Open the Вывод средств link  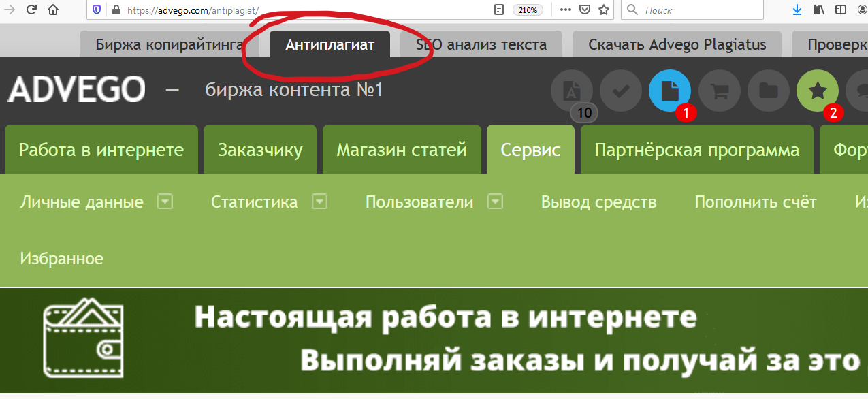[598, 202]
